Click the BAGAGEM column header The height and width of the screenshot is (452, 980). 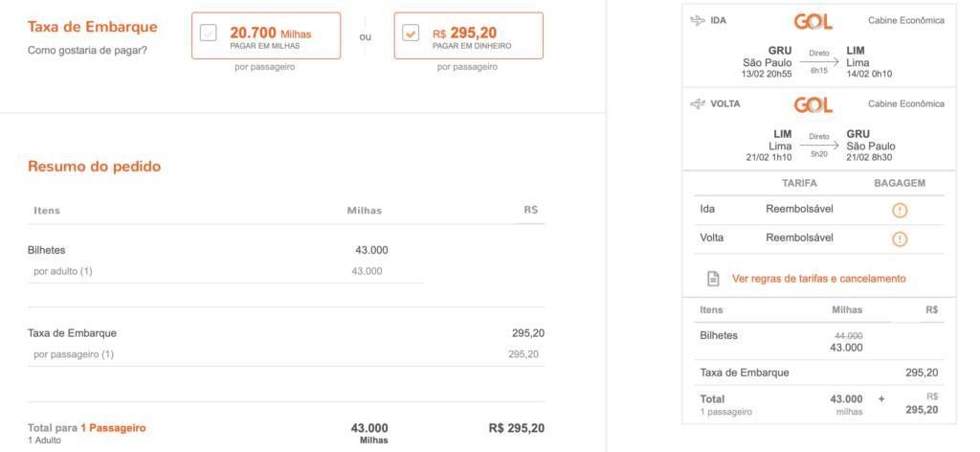pyautogui.click(x=900, y=183)
